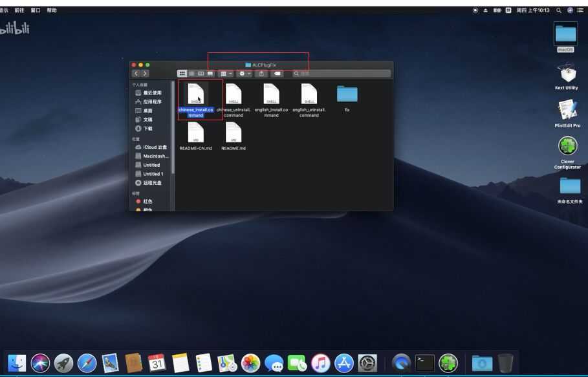Image resolution: width=588 pixels, height=377 pixels.
Task: Select the english_install.command file
Action: [271, 100]
